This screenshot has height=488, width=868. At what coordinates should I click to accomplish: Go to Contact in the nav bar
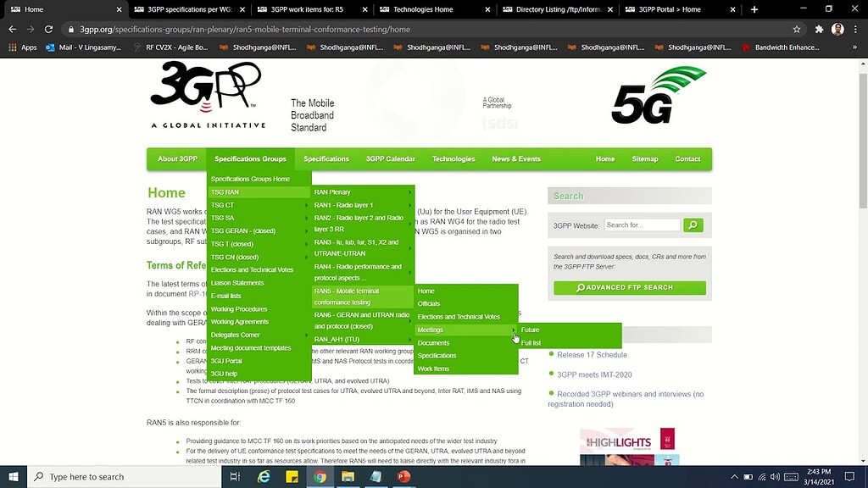687,158
